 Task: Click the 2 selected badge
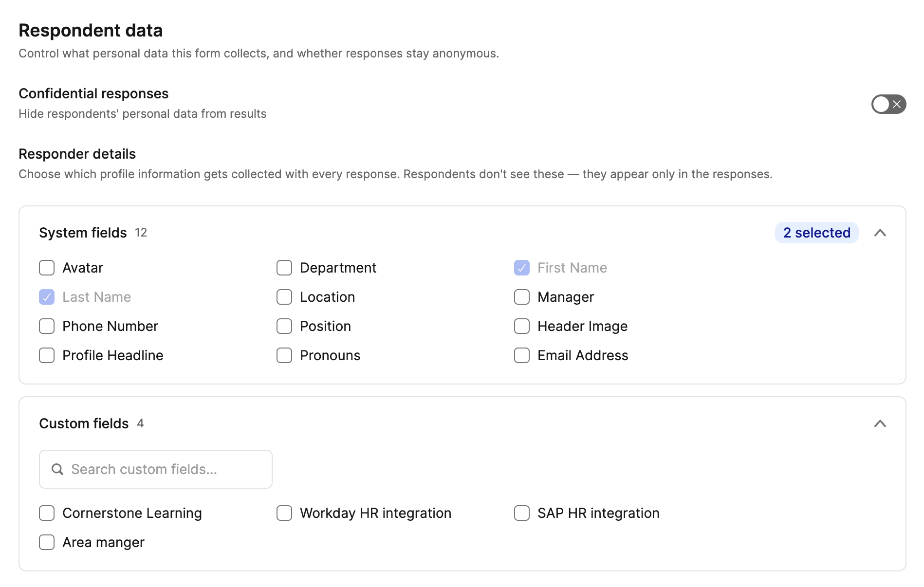[x=816, y=233]
